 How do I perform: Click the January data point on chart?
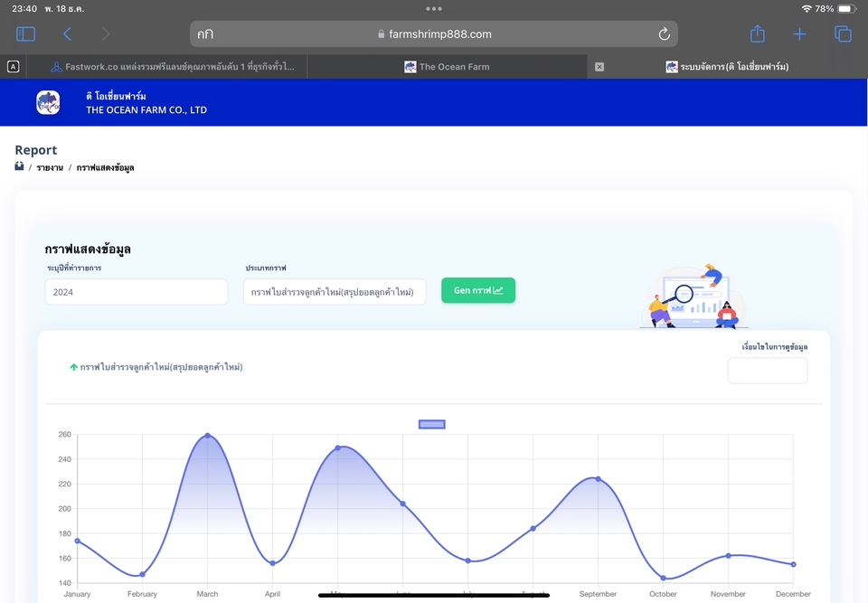(78, 541)
